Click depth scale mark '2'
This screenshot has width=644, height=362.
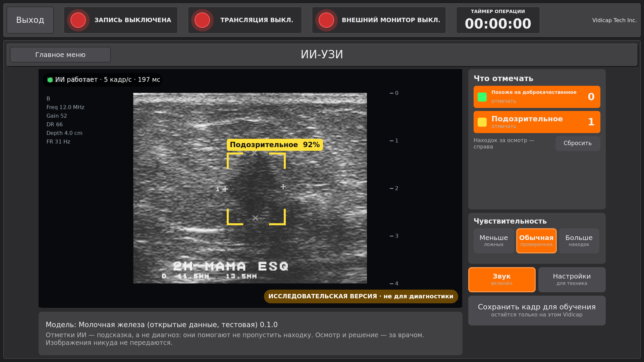coord(394,188)
